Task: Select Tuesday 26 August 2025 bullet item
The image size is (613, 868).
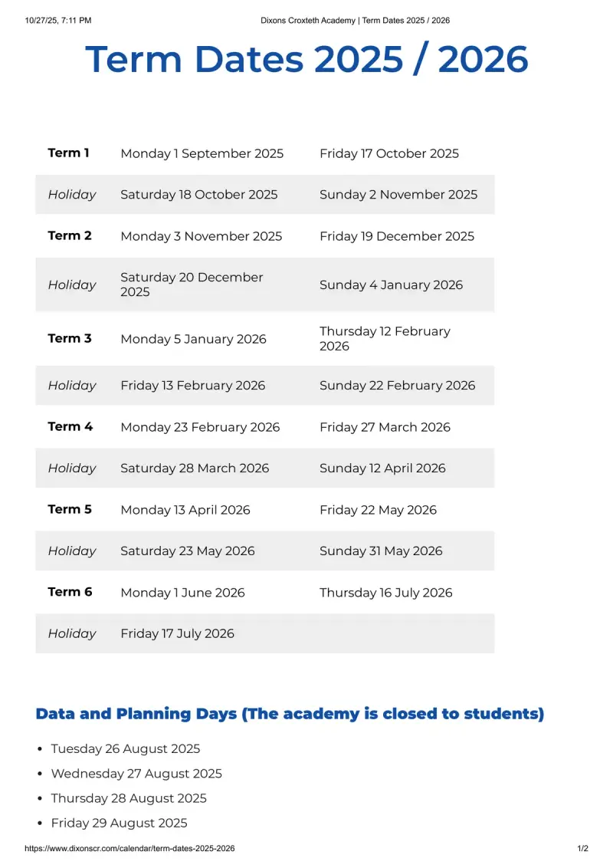Action: tap(126, 749)
